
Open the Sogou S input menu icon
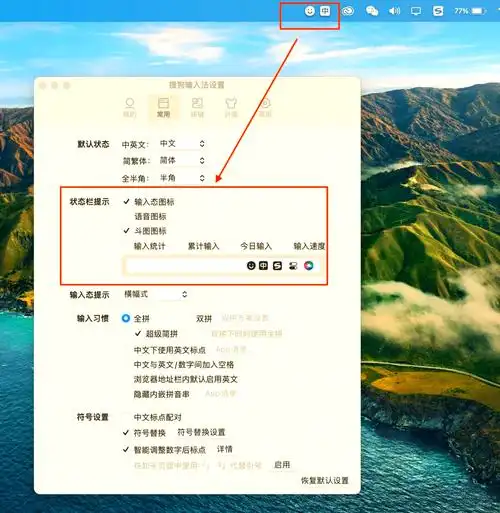pos(438,11)
